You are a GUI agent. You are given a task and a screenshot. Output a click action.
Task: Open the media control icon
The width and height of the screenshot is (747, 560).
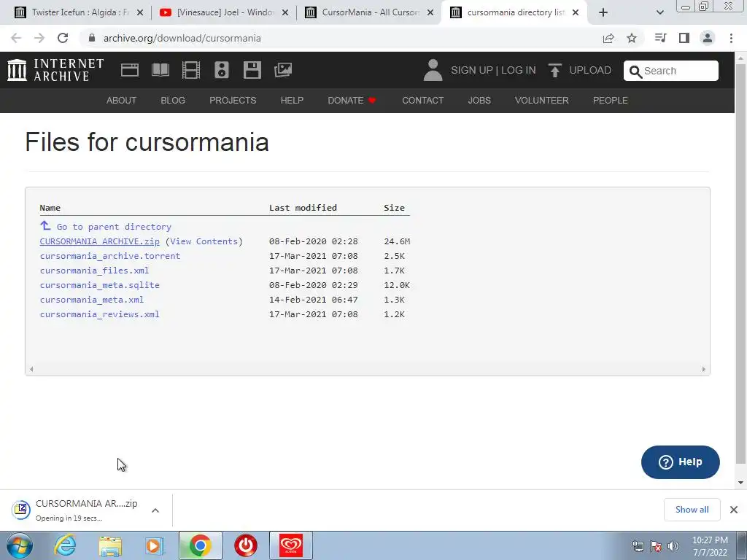660,38
